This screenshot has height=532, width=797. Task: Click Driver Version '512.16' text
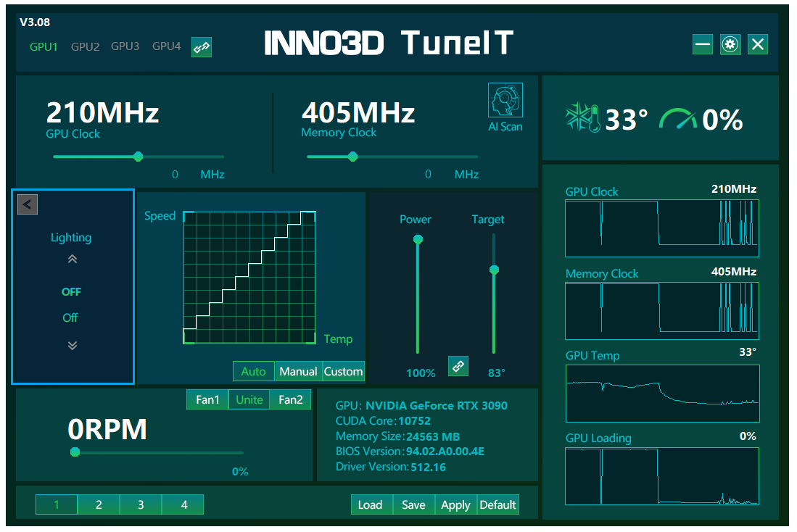429,467
